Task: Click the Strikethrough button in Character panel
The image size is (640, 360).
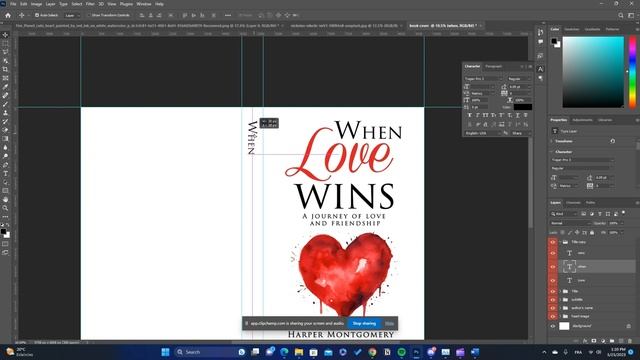Action: (x=526, y=116)
